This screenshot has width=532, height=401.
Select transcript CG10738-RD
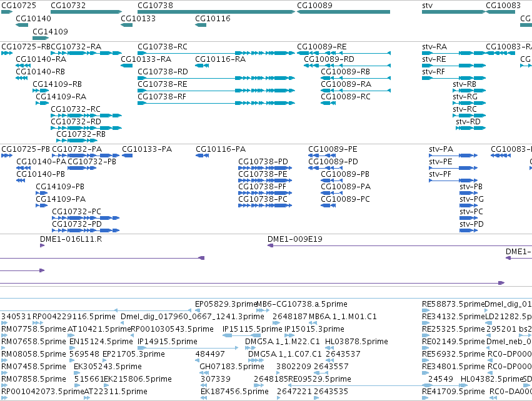tap(216, 78)
